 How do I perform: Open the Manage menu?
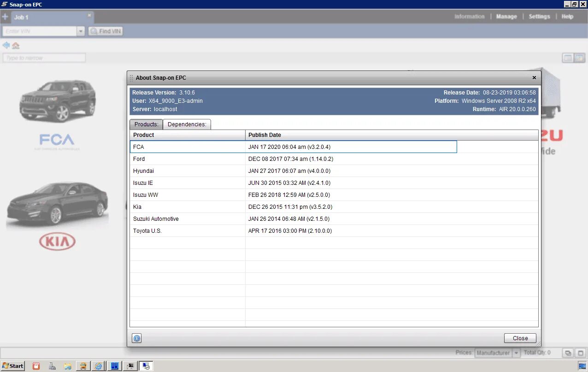tap(506, 17)
